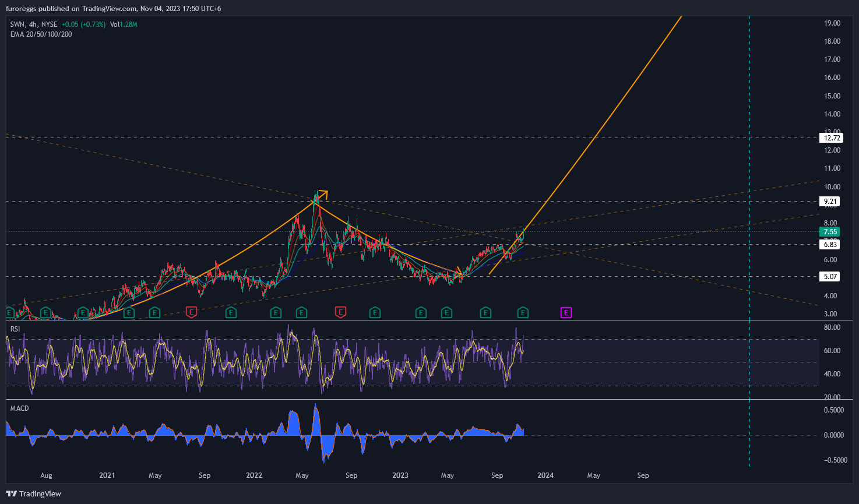Click the 2021 label on the time axis
Viewport: 859px width, 504px height.
point(107,475)
